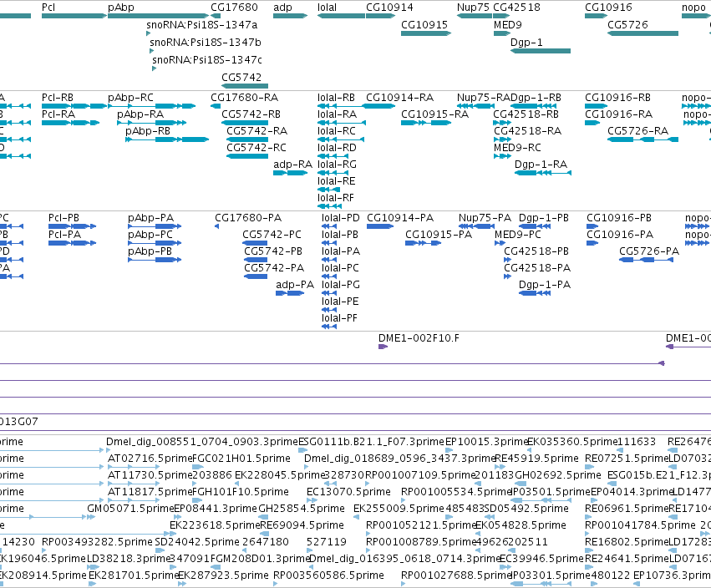The height and width of the screenshot is (588, 711).
Task: Click the MED9-RC transcript label
Action: click(517, 148)
